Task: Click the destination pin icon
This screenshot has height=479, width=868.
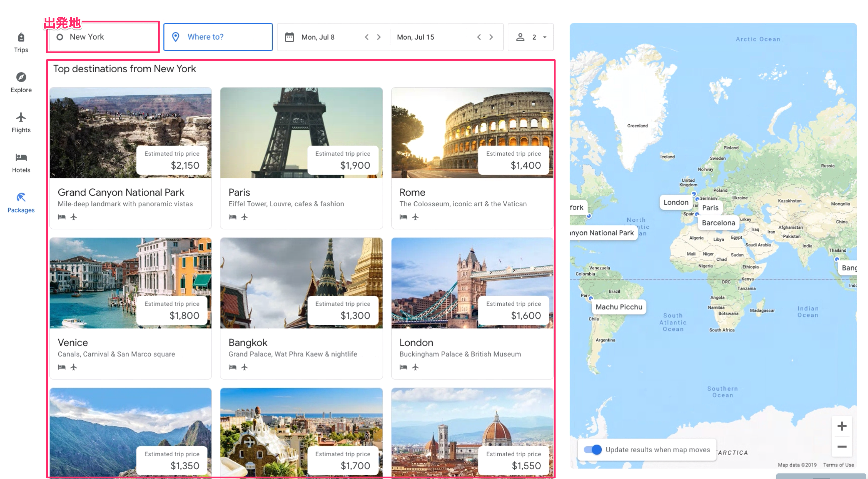Action: point(175,37)
